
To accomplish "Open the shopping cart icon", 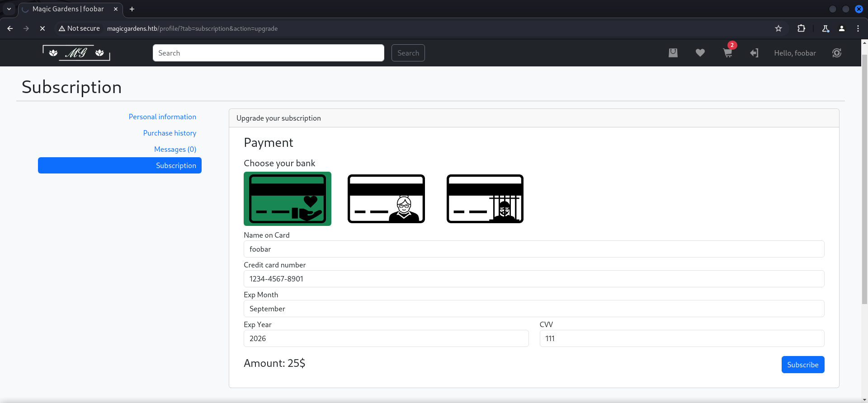I will coord(727,53).
